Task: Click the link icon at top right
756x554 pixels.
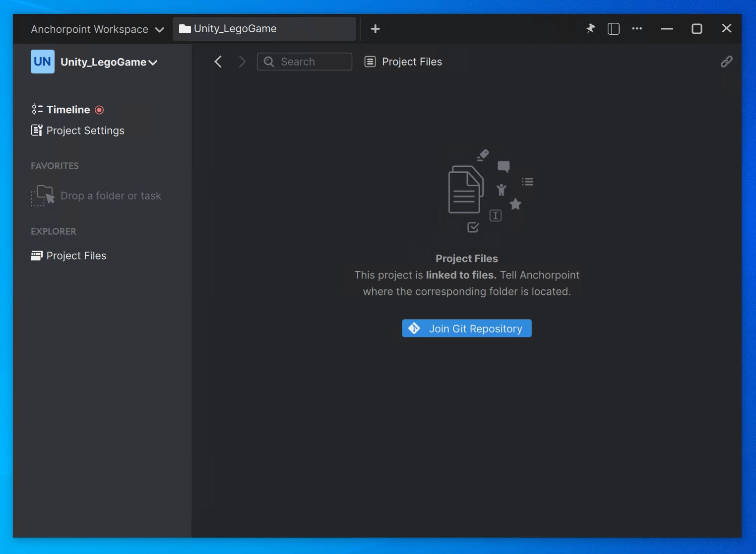Action: click(726, 61)
